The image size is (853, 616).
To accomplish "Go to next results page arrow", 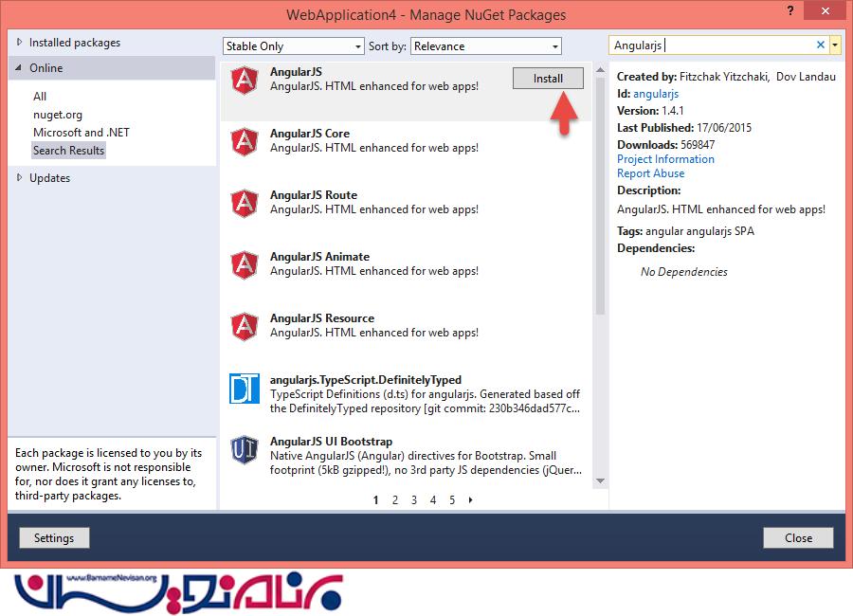I will (470, 499).
